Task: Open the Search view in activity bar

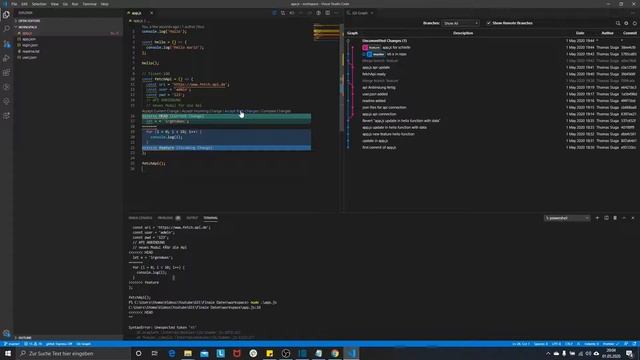Action: click(7, 29)
